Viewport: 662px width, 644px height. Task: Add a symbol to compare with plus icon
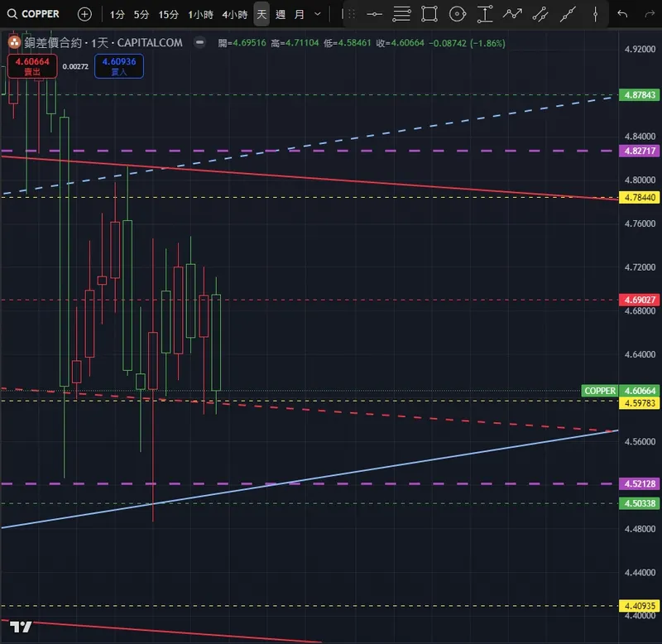click(x=84, y=14)
